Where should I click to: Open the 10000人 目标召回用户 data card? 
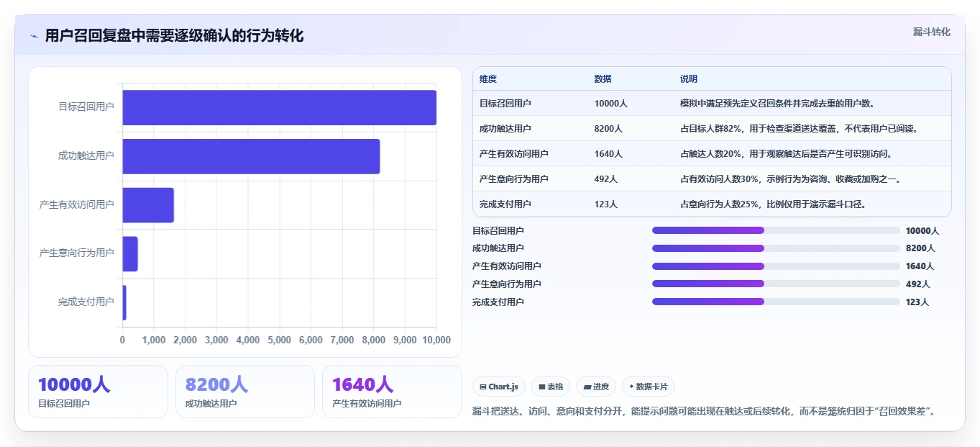(x=98, y=392)
